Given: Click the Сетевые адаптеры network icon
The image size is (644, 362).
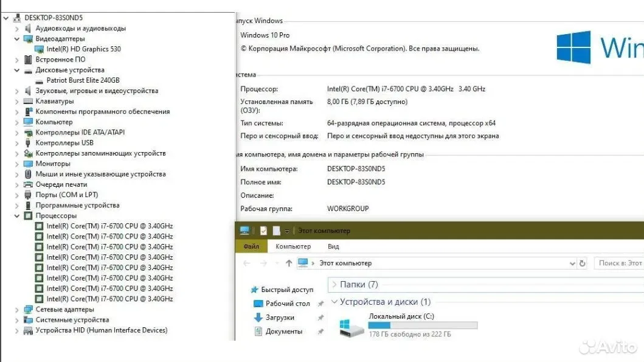Looking at the screenshot, I should [28, 310].
